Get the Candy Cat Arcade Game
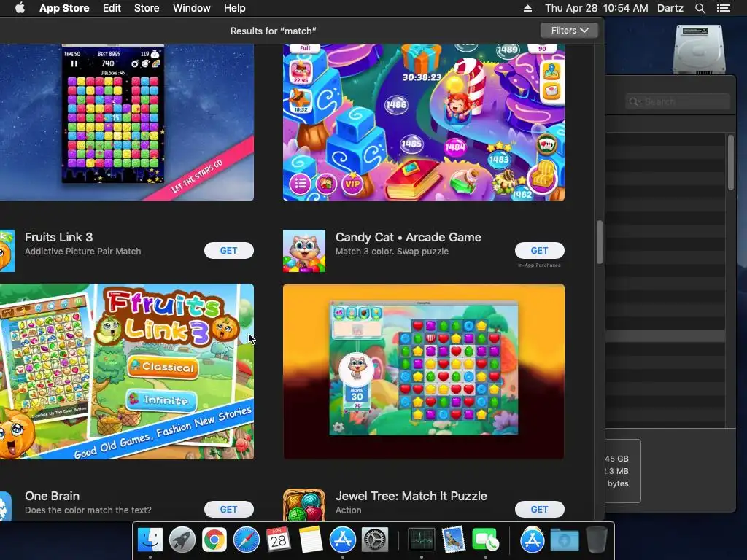The height and width of the screenshot is (560, 747). point(539,251)
